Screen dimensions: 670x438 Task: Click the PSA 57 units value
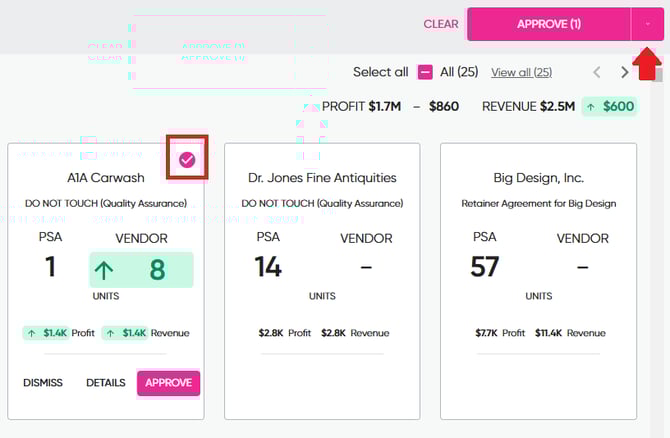tap(485, 267)
